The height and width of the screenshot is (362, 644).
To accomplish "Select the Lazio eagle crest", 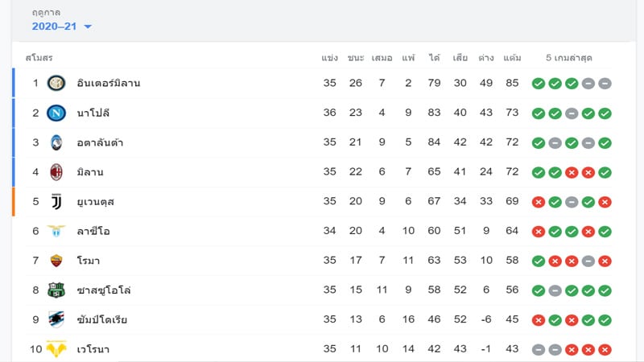I will click(56, 231).
